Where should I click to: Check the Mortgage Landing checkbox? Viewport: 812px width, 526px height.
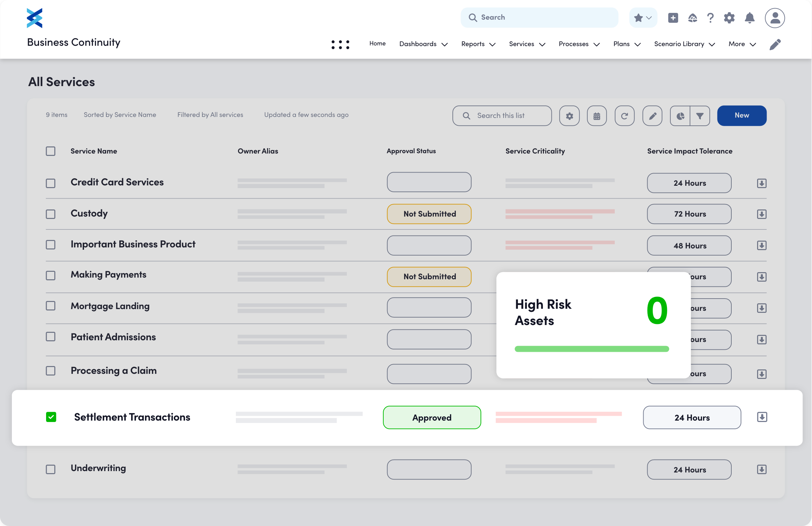[x=50, y=306]
